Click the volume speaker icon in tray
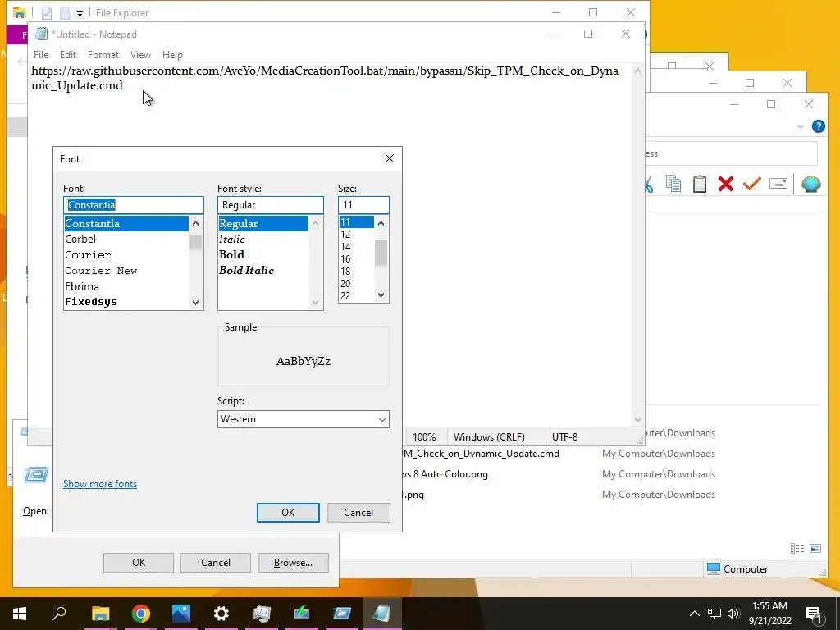The width and height of the screenshot is (840, 630). (x=733, y=614)
